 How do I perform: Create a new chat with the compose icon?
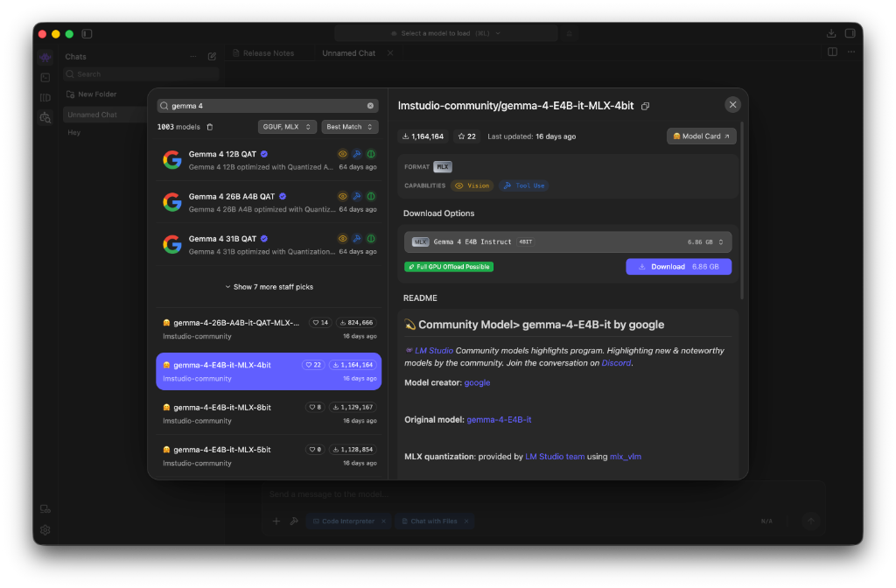tap(212, 57)
